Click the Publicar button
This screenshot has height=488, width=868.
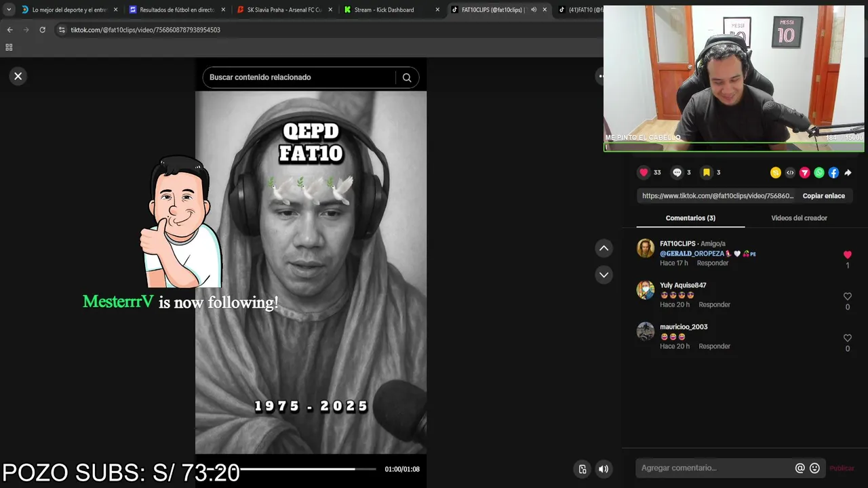pos(842,468)
